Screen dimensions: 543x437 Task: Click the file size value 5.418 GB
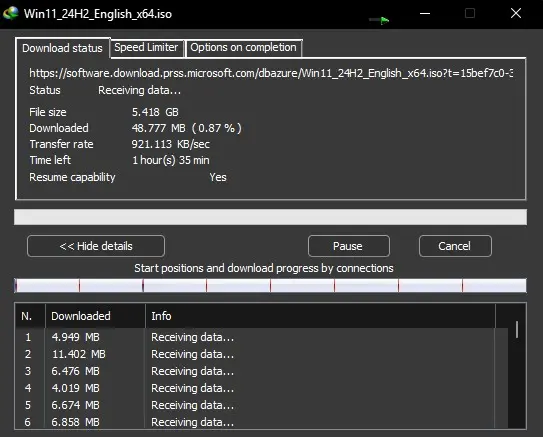(155, 112)
